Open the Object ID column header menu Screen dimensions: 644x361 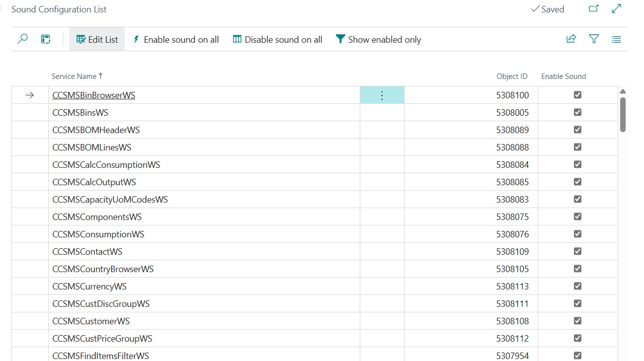[512, 76]
